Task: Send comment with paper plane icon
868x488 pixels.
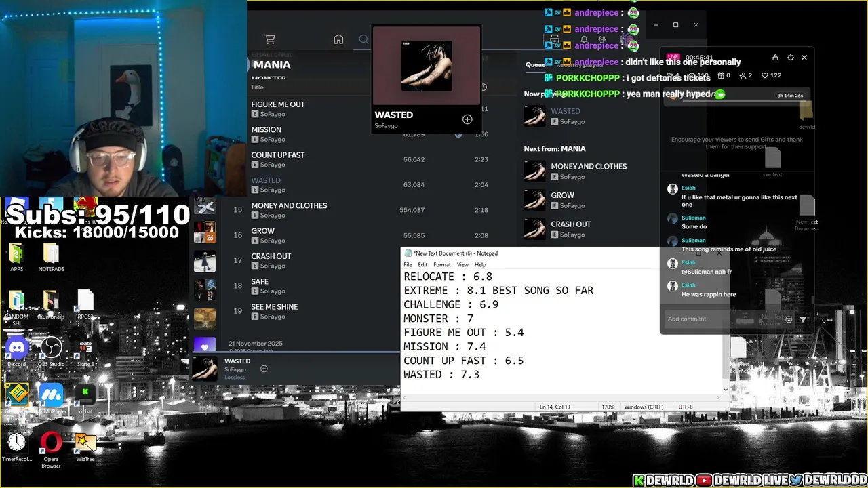Action: click(803, 319)
